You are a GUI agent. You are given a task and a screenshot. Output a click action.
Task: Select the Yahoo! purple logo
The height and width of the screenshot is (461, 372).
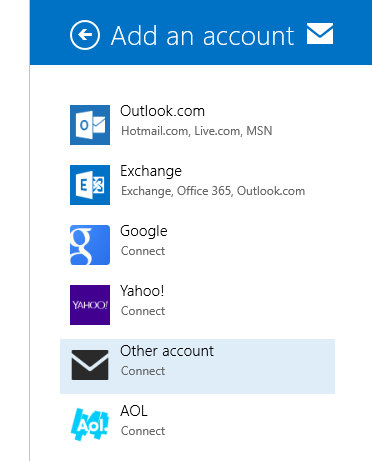click(x=90, y=305)
